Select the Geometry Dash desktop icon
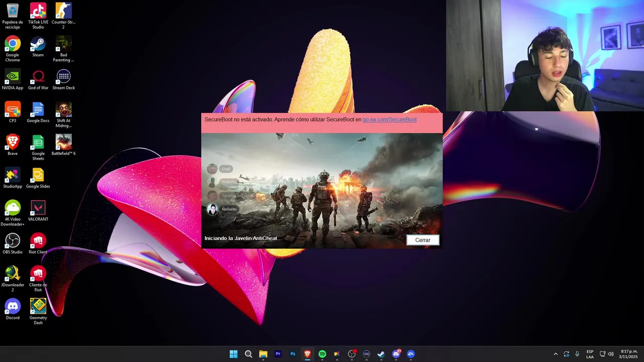This screenshot has height=362, width=644. 38,312
